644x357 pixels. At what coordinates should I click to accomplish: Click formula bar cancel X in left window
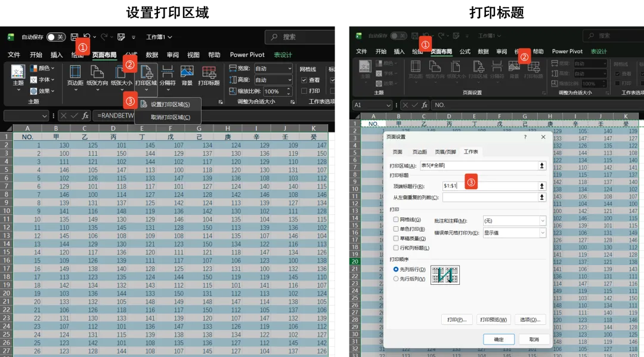point(63,116)
